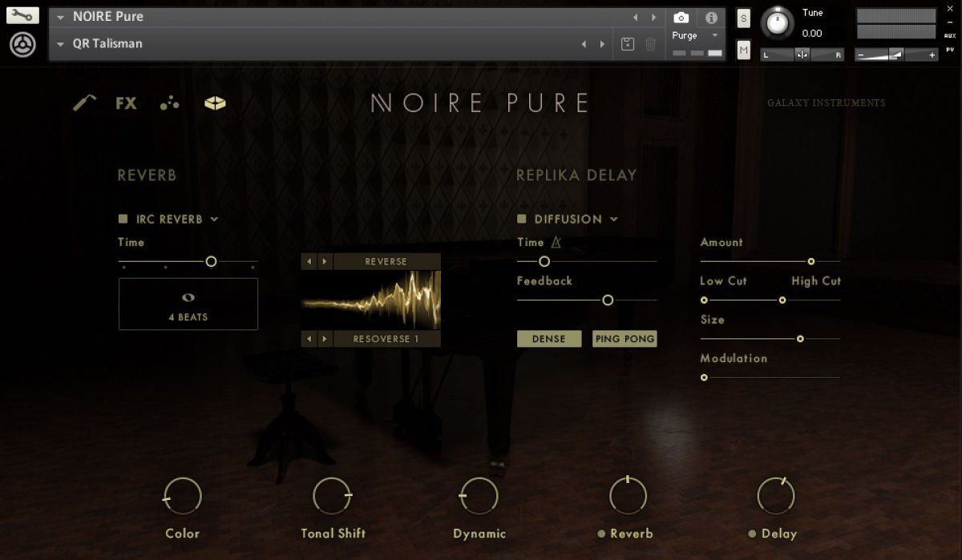Viewport: 962px width, 560px height.
Task: Adjust the Reverb Time slider handle
Action: coord(211,261)
